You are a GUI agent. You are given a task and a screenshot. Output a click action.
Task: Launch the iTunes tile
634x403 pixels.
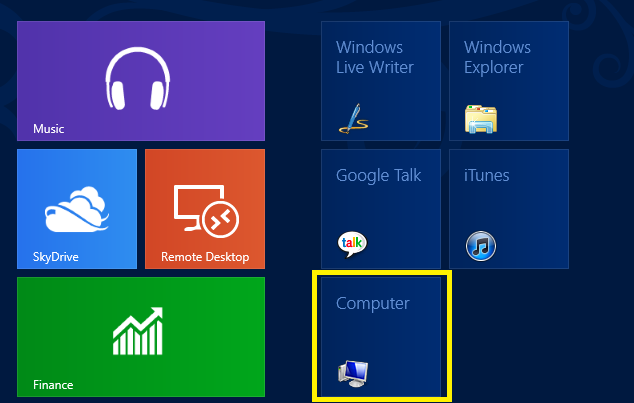coord(509,209)
